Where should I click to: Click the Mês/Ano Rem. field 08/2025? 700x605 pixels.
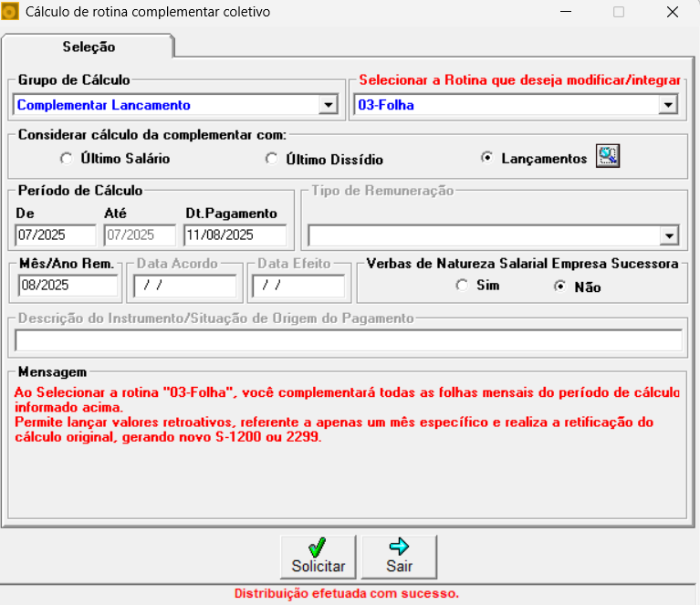pyautogui.click(x=68, y=285)
